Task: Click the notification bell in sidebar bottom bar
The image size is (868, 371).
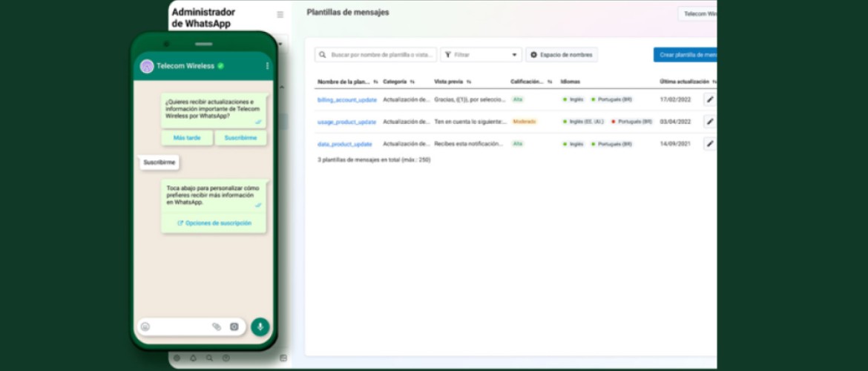Action: 193,358
